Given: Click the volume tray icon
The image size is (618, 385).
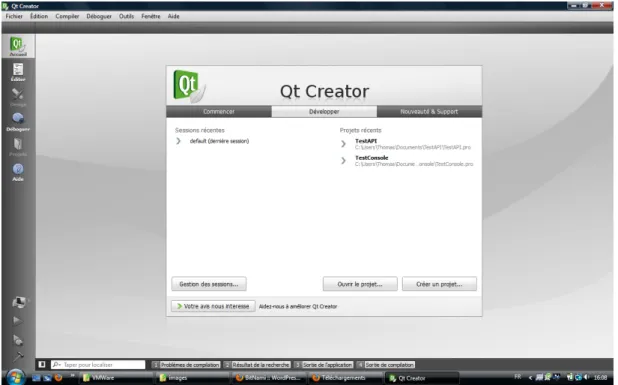Looking at the screenshot, I should tap(587, 377).
